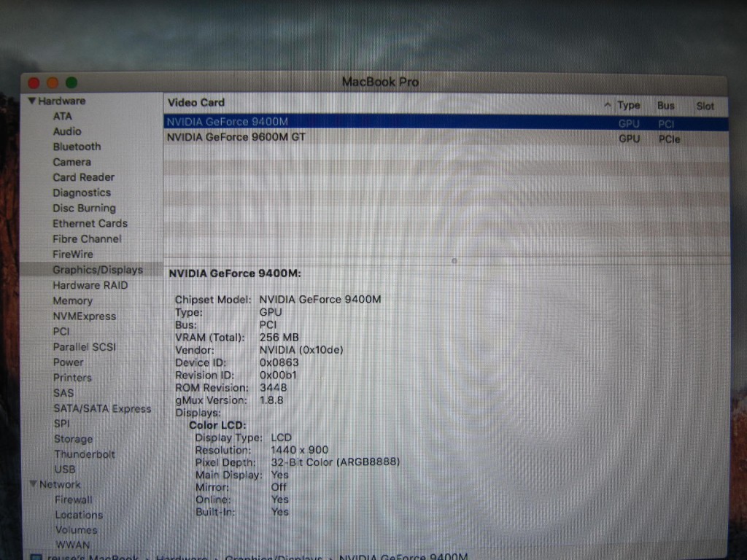Viewport: 747px width, 560px height.
Task: Click Hardware in the bottom path bar
Action: pyautogui.click(x=182, y=556)
